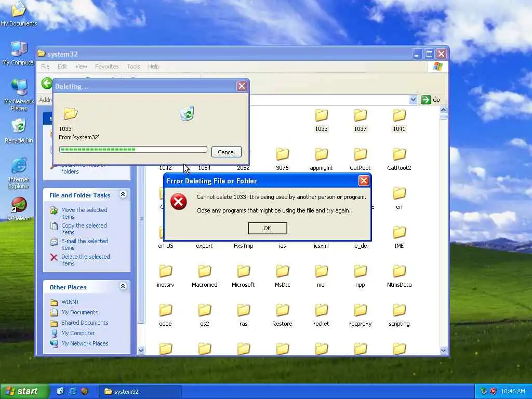The image size is (532, 399).
Task: Collapse the File and Folder Tasks panel
Action: (123, 194)
